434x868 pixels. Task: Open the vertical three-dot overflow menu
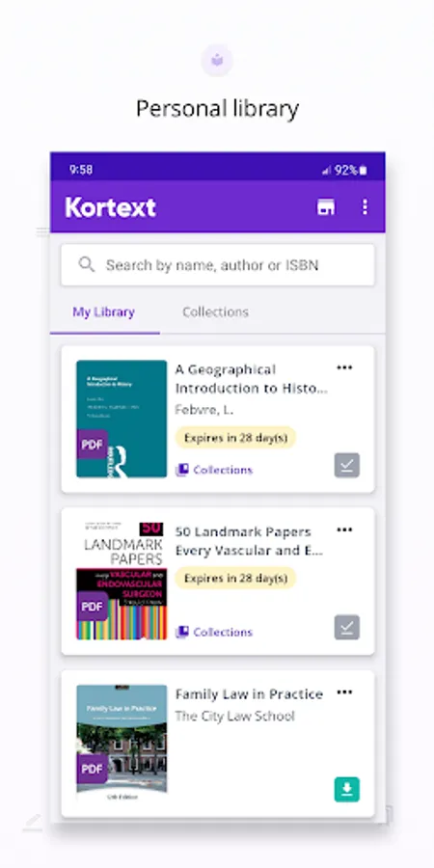click(365, 207)
